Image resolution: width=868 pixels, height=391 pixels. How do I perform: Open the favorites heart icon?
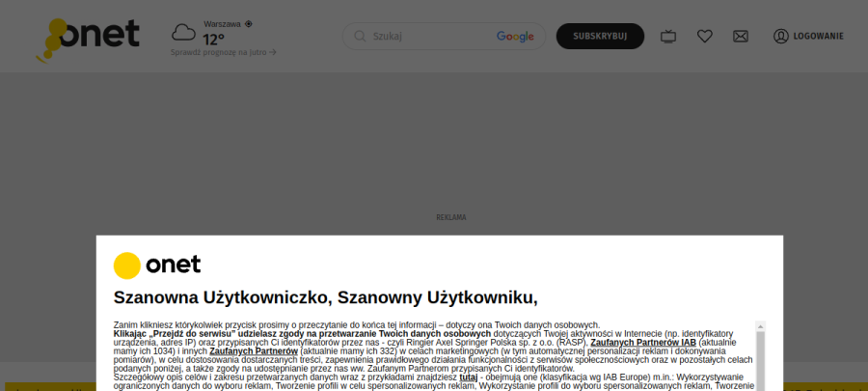pyautogui.click(x=704, y=37)
